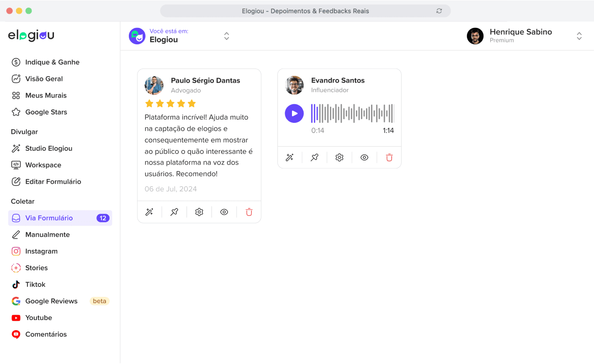
Task: Open Manualmente pen icon
Action: click(x=16, y=235)
